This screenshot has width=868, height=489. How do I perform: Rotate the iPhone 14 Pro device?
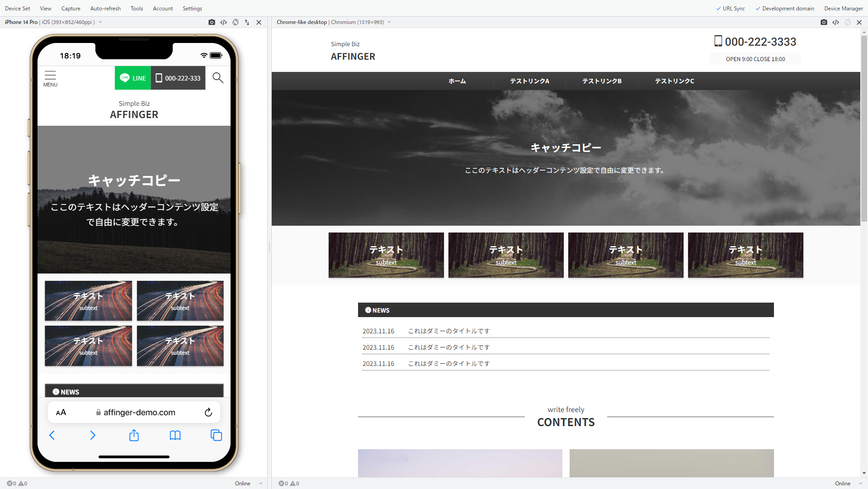click(x=236, y=22)
